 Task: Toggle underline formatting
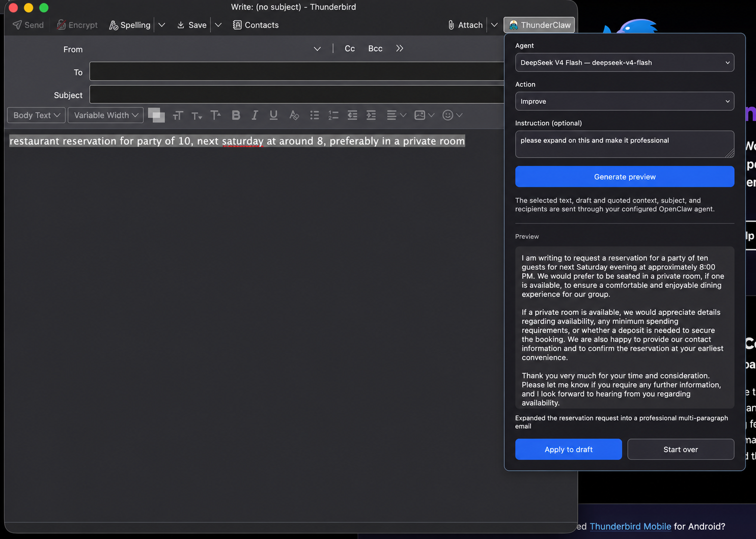tap(273, 116)
